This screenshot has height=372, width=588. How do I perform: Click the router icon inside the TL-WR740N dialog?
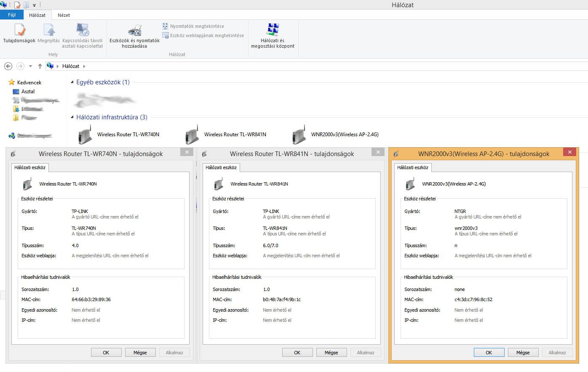[27, 184]
